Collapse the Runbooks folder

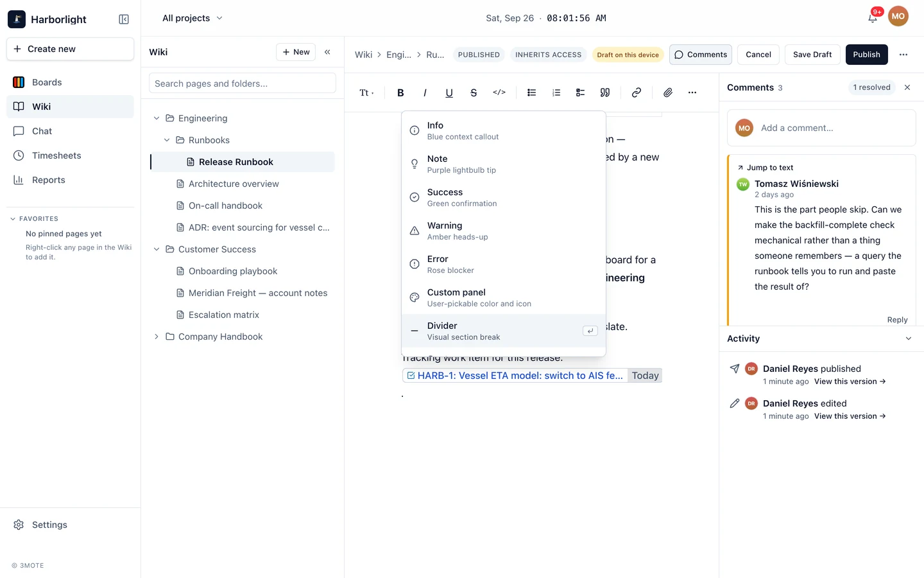click(167, 140)
